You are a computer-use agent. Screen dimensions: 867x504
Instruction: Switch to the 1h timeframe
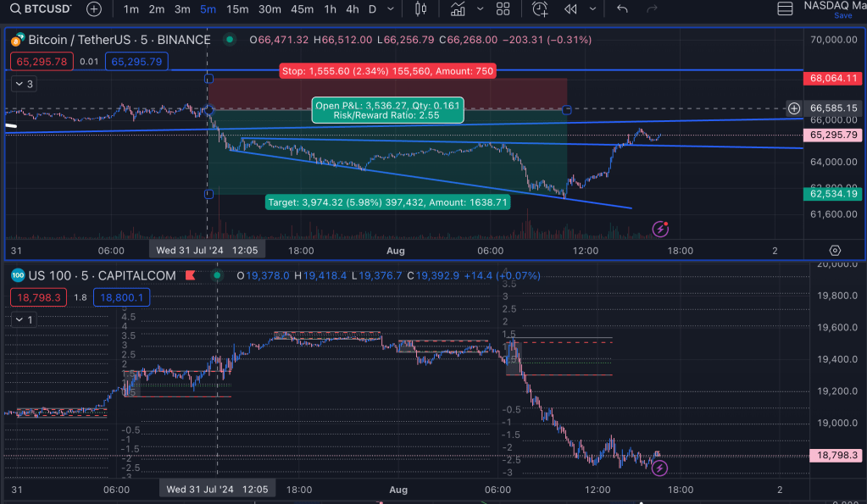click(x=331, y=9)
